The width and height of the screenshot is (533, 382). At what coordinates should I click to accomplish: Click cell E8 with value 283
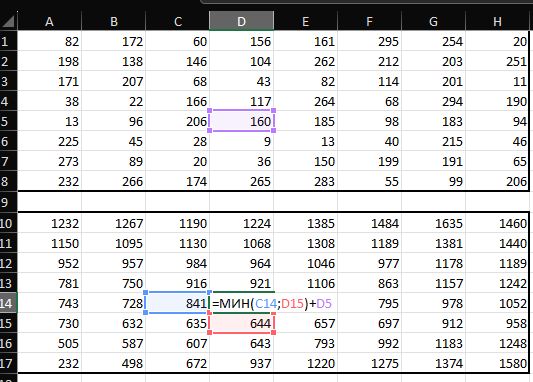coord(306,181)
